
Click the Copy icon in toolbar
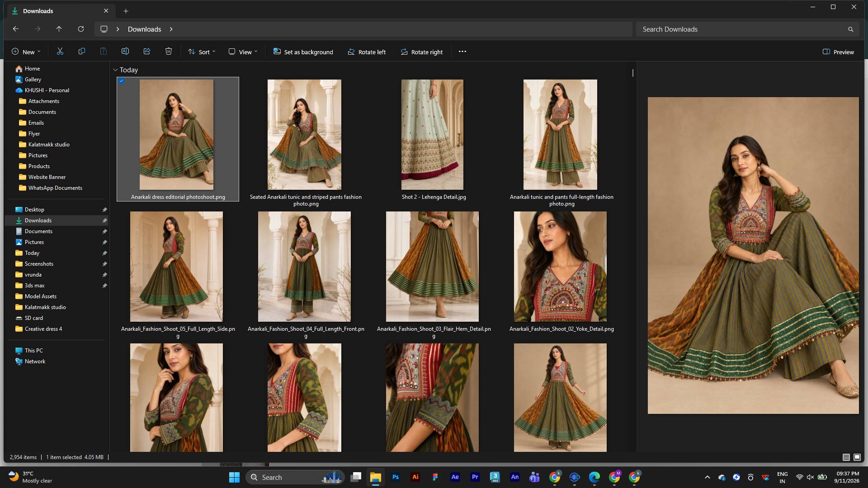click(x=81, y=52)
